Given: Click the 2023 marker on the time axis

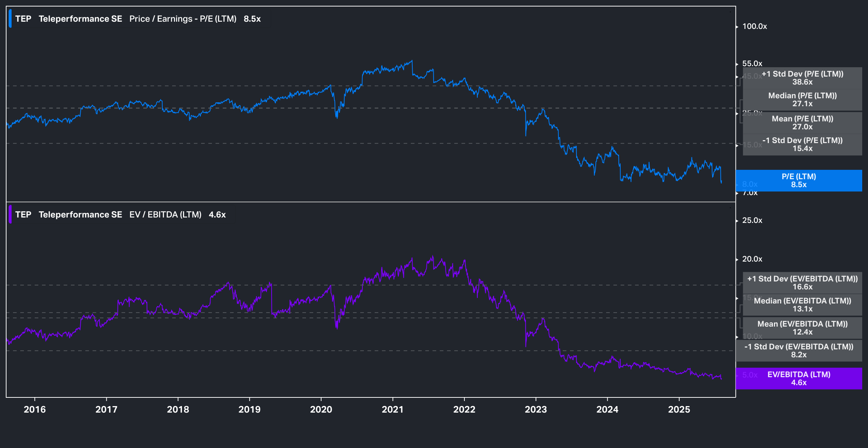Looking at the screenshot, I should pyautogui.click(x=536, y=409).
